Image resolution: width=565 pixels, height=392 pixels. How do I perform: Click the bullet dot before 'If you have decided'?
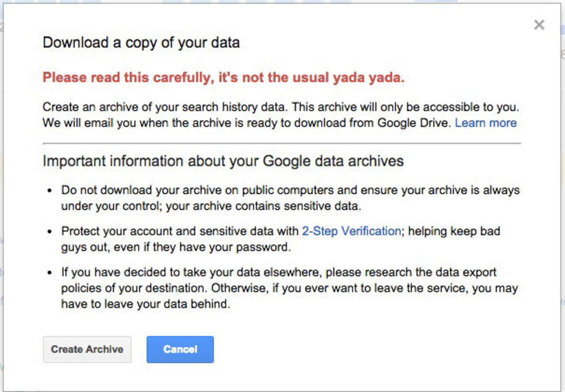click(x=50, y=272)
